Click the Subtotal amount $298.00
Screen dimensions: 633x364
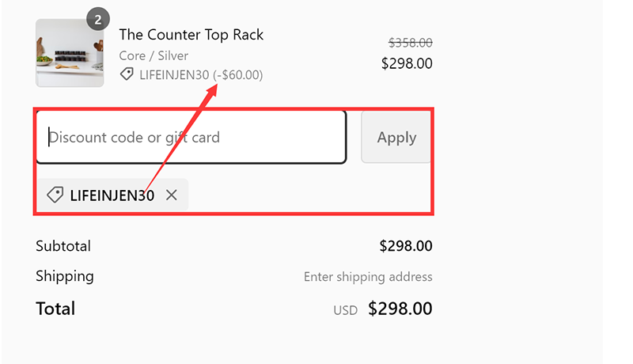(x=405, y=246)
